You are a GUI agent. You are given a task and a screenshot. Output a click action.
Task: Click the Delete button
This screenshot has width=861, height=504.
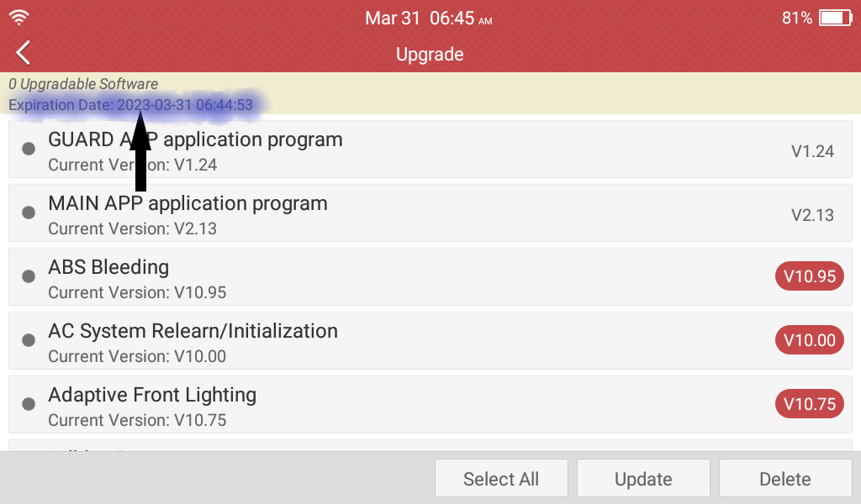coord(785,479)
